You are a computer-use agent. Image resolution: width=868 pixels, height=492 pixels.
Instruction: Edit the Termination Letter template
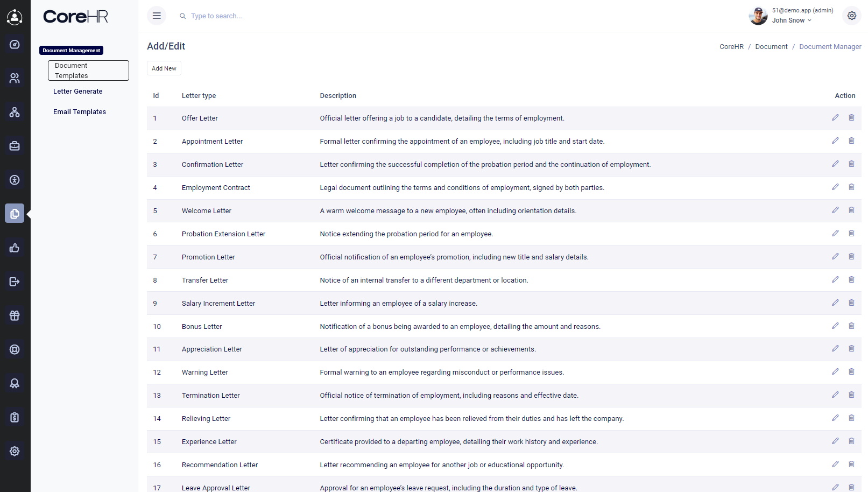835,395
